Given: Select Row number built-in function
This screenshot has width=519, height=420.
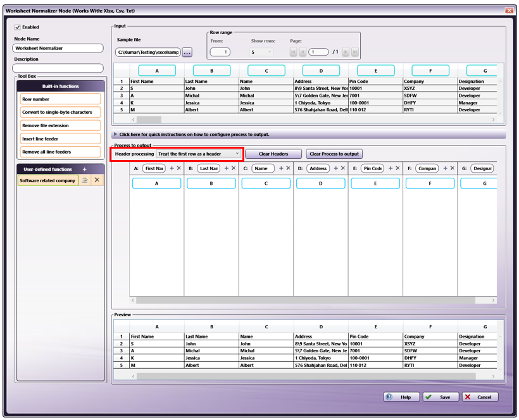Looking at the screenshot, I should coord(60,99).
